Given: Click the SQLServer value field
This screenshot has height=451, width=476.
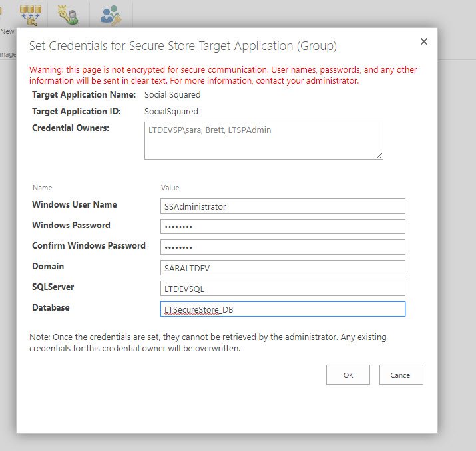Looking at the screenshot, I should tap(283, 289).
